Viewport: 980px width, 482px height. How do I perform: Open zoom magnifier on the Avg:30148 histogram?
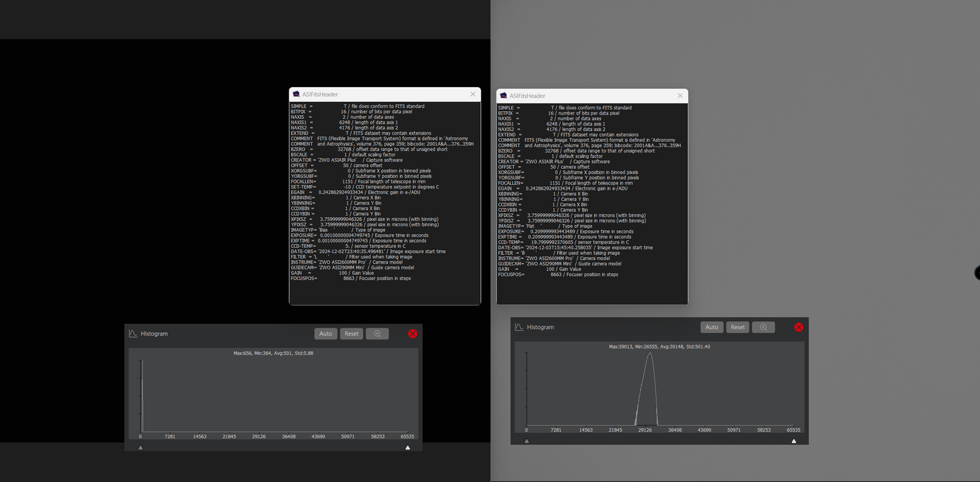tap(763, 327)
